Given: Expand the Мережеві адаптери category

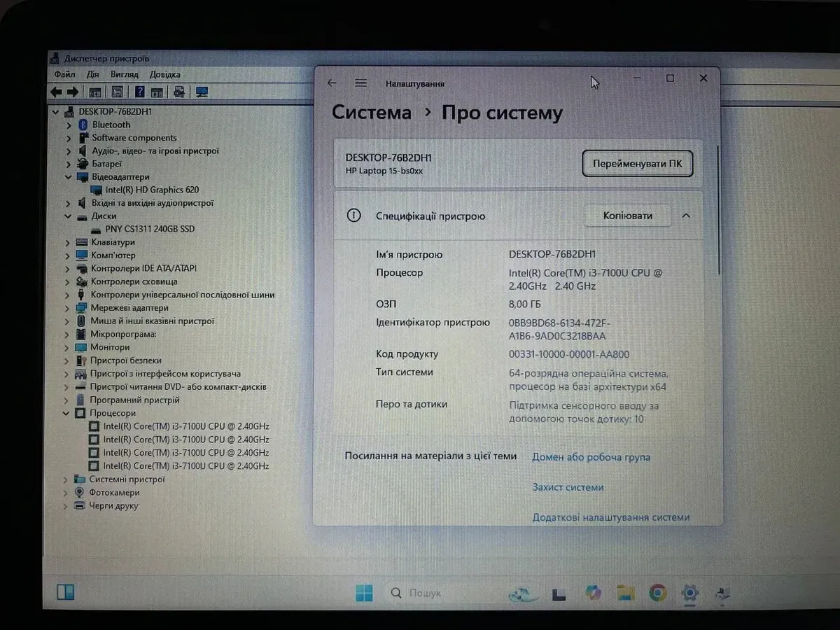Looking at the screenshot, I should click(x=69, y=308).
